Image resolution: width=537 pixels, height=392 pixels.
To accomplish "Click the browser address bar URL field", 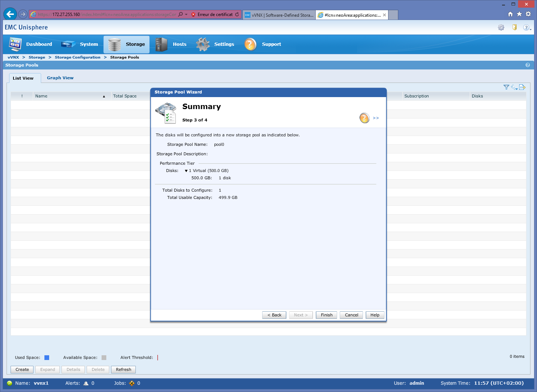I will pyautogui.click(x=106, y=15).
